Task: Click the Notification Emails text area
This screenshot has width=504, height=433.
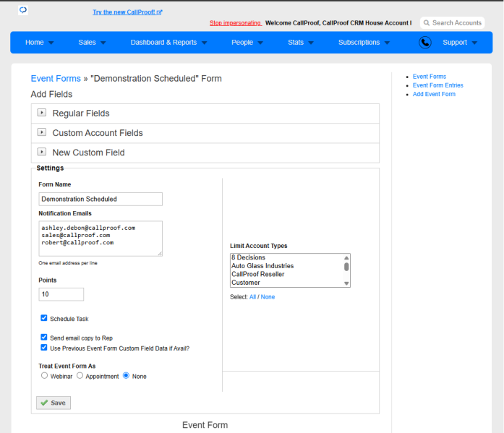Action: 101,239
